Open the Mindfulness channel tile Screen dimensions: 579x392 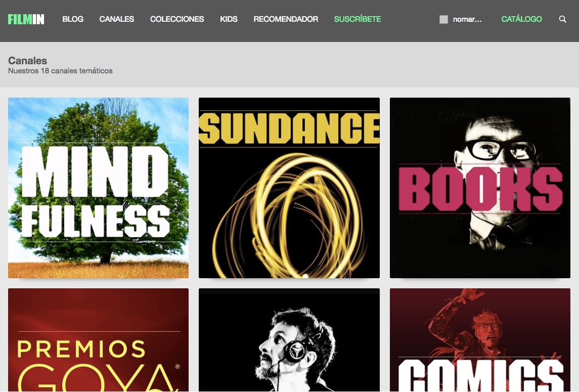point(99,188)
